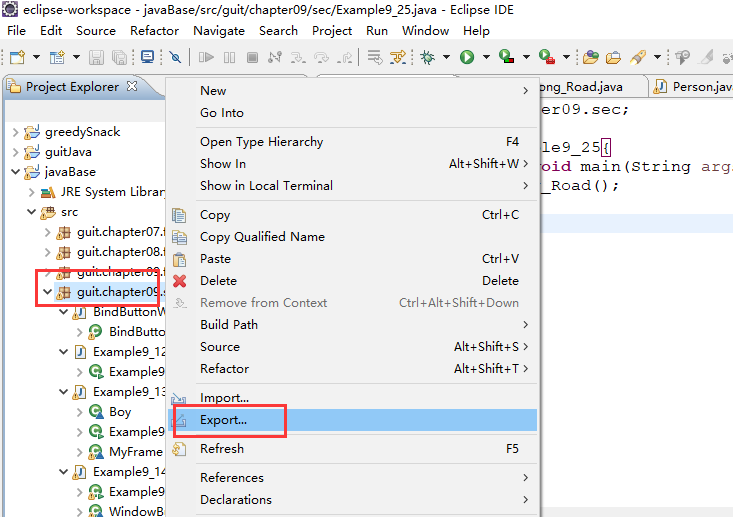Select the MyFrame class in tree
Screen dimensions: 733x517
coord(136,452)
